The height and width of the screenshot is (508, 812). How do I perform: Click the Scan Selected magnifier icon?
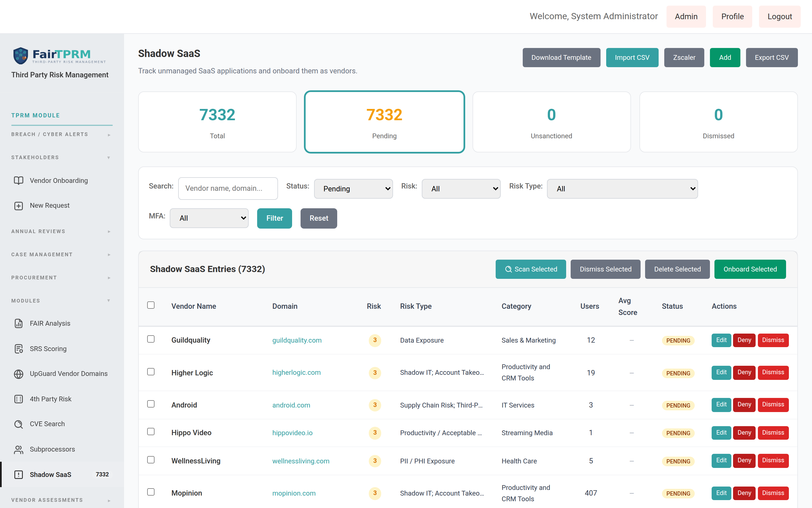[x=508, y=269]
